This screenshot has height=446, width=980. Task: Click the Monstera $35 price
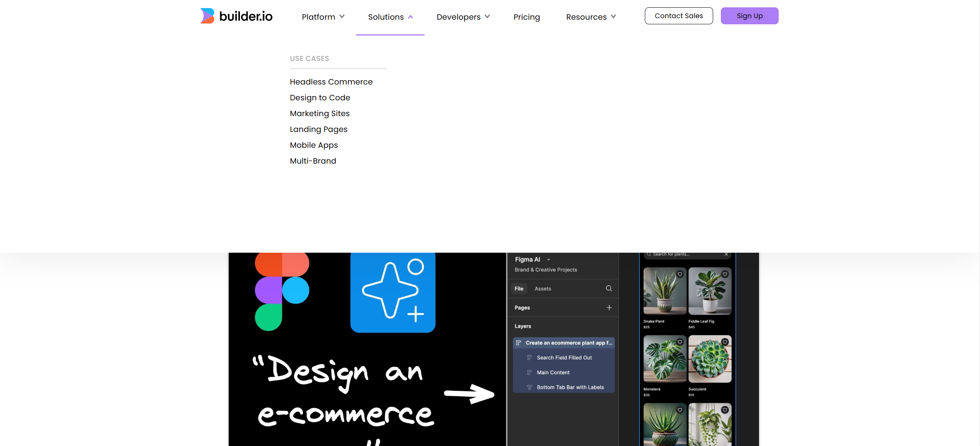click(x=646, y=395)
